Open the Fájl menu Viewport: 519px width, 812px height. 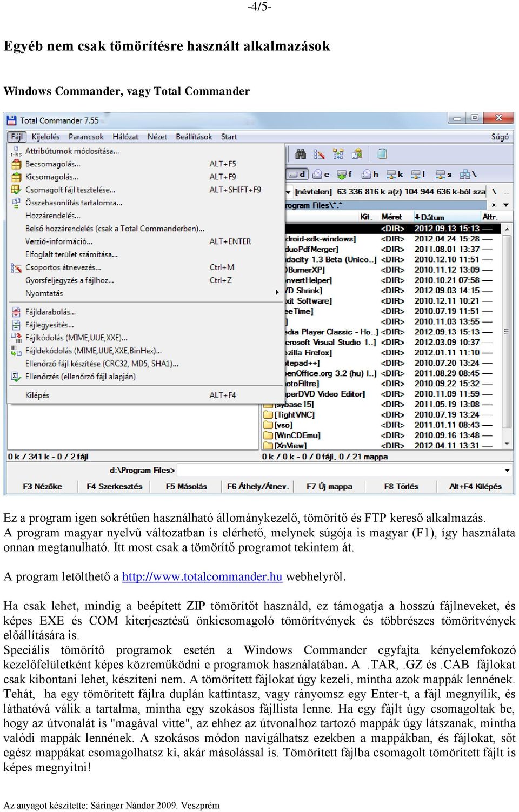point(17,137)
